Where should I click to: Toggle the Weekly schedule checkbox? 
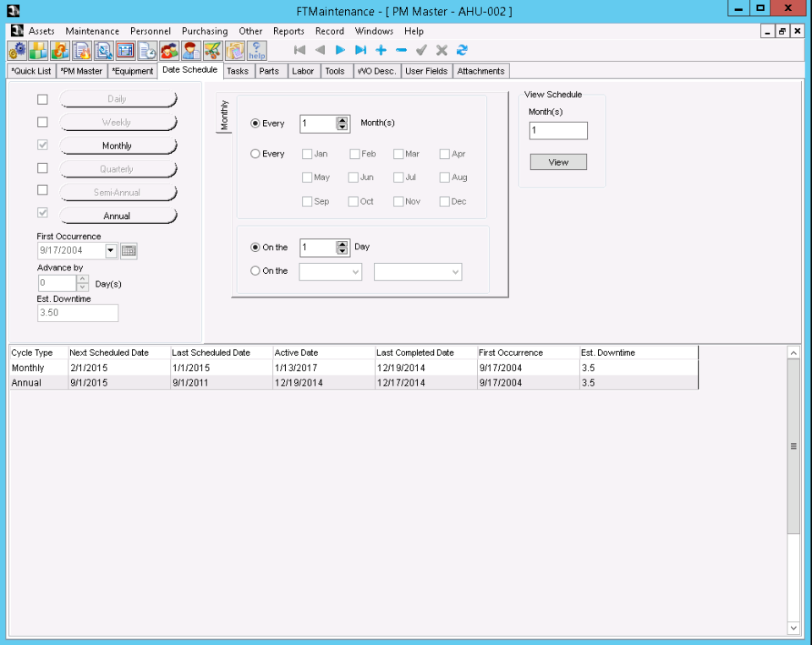[42, 123]
